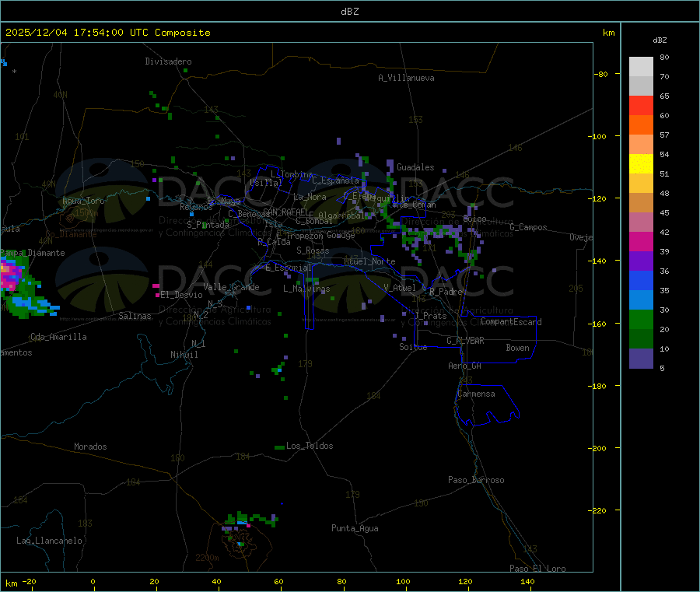The width and height of the screenshot is (700, 592).
Task: Click the dBZ title at top
Action: tap(349, 12)
